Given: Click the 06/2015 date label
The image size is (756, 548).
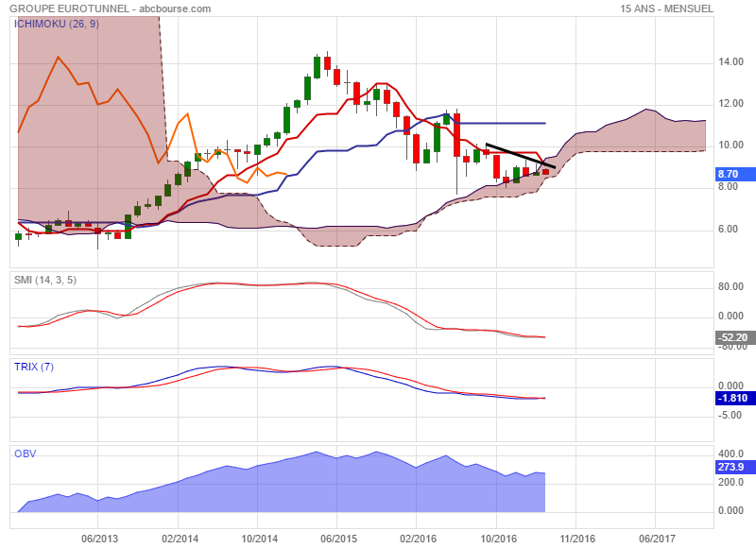Looking at the screenshot, I should point(338,539).
